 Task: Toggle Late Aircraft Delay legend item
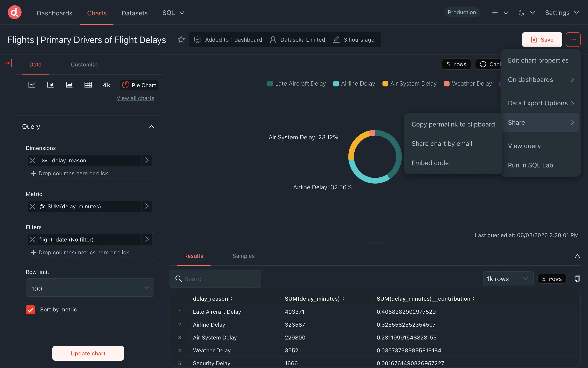pos(297,83)
